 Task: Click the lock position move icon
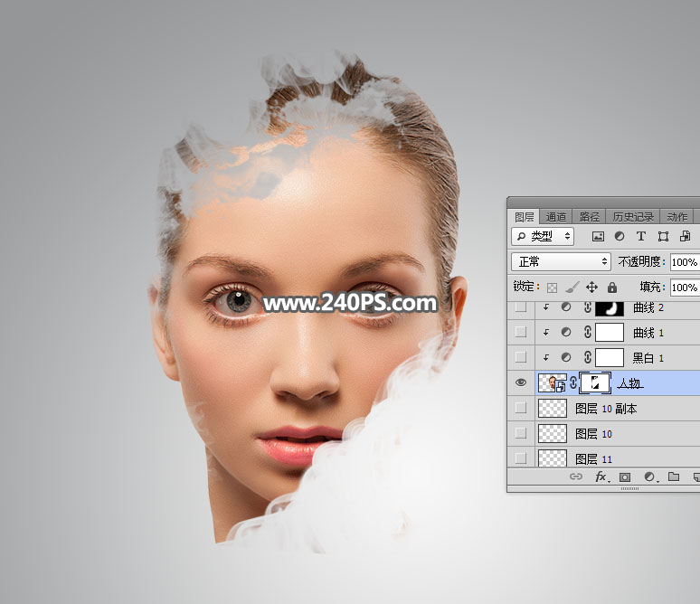pyautogui.click(x=591, y=288)
